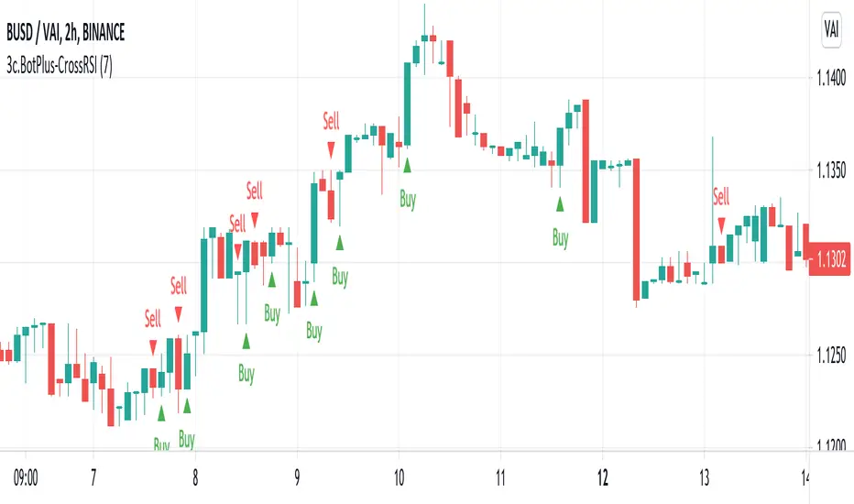
Task: Select date 12 on the time axis
Action: 602,478
